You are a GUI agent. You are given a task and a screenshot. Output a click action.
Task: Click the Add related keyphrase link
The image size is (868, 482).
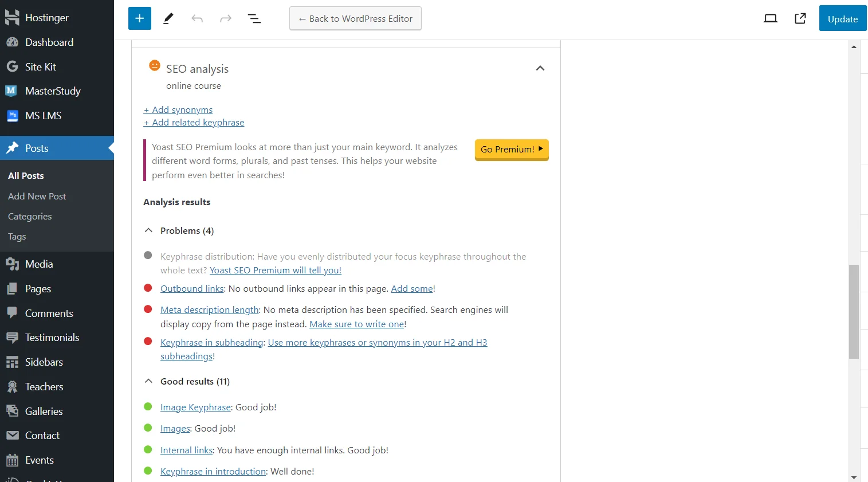point(194,123)
